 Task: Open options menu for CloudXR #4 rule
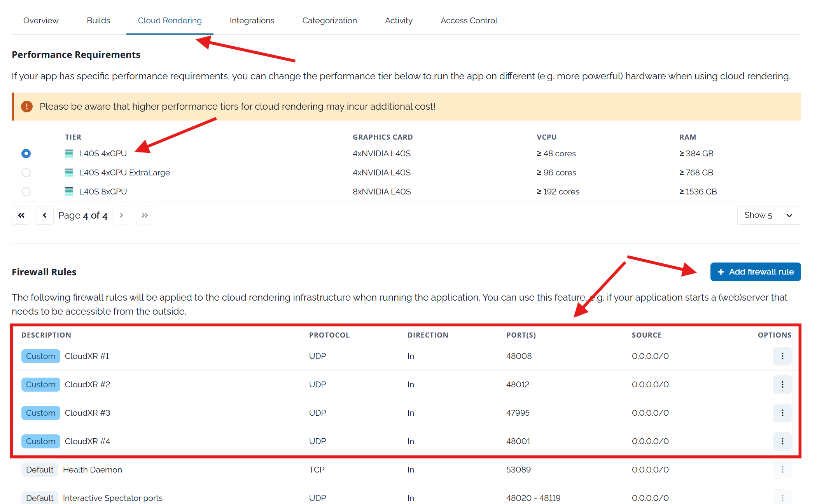click(782, 441)
